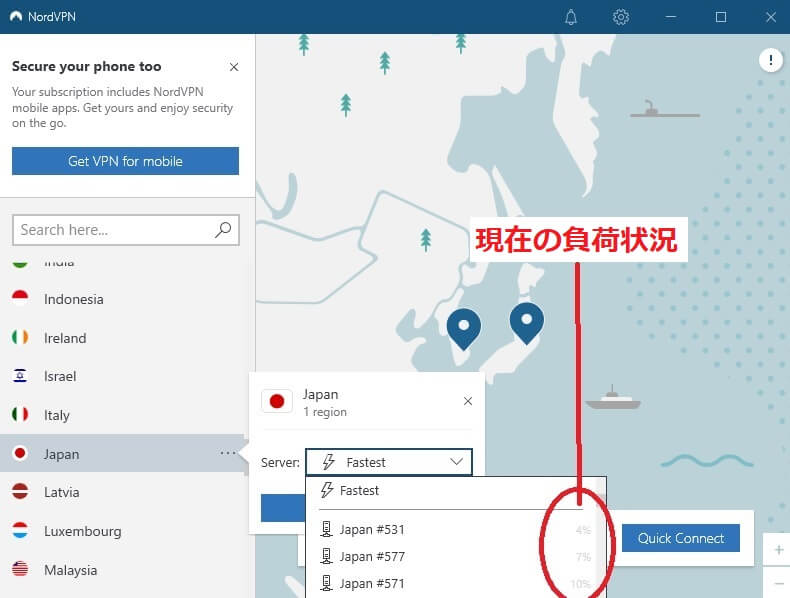Image resolution: width=790 pixels, height=598 pixels.
Task: Close the Secure your phone banner
Action: (234, 67)
